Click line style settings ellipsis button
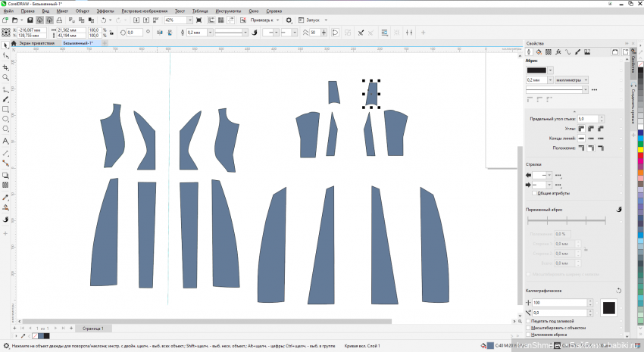 tap(594, 89)
